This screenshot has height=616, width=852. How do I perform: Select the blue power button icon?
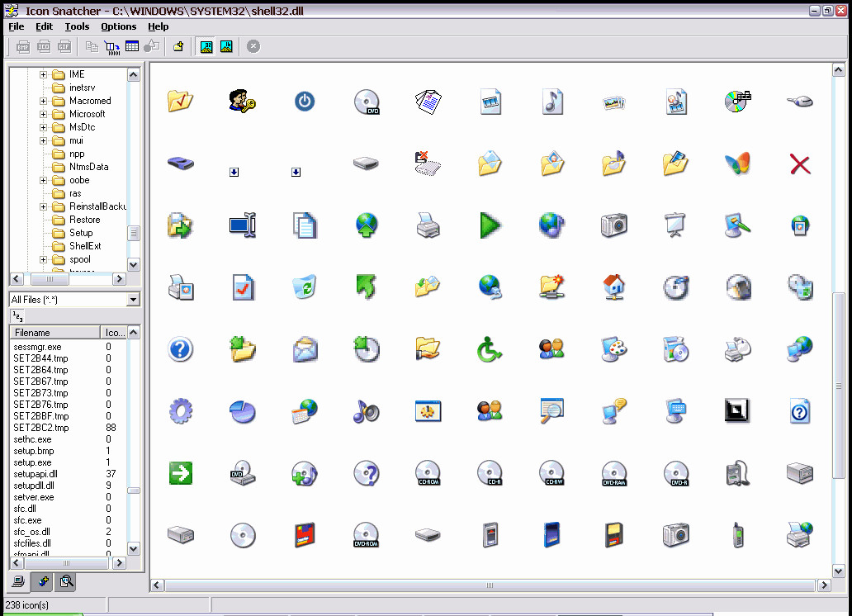(305, 102)
